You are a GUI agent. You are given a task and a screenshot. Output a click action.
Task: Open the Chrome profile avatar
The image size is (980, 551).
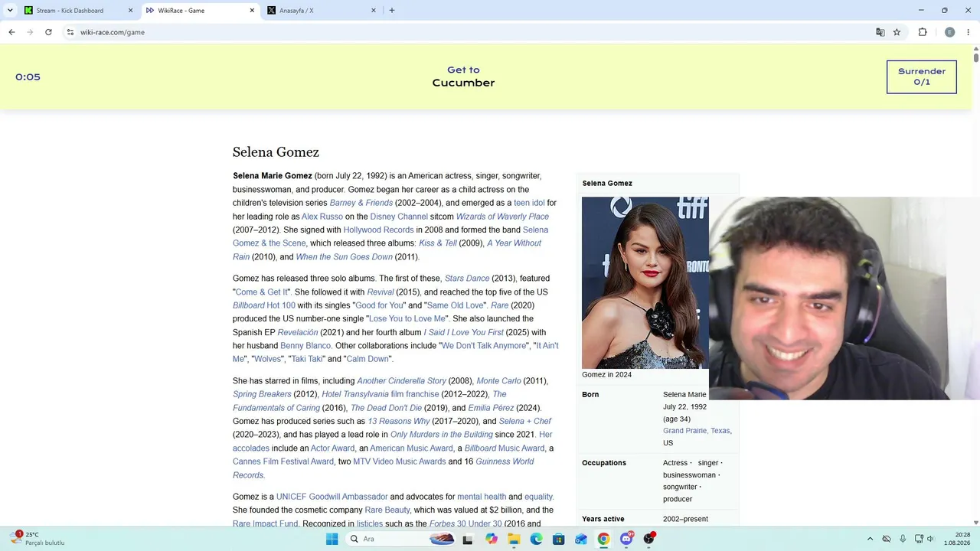pos(949,32)
